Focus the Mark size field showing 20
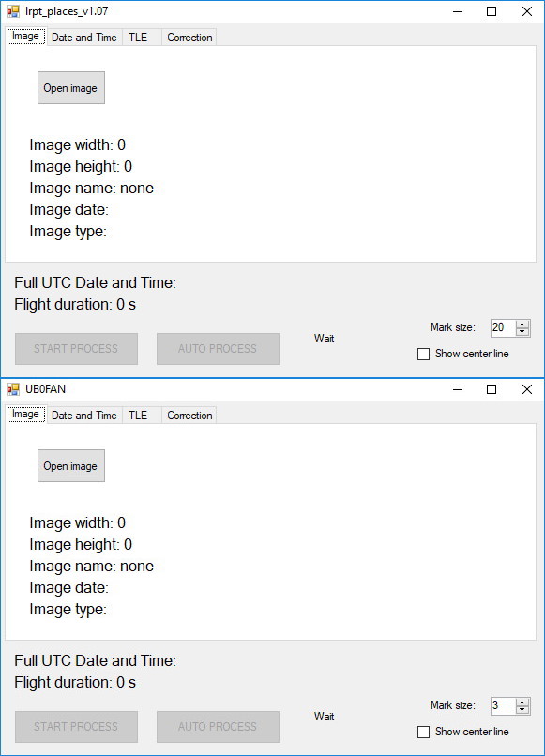The width and height of the screenshot is (545, 756). [503, 328]
